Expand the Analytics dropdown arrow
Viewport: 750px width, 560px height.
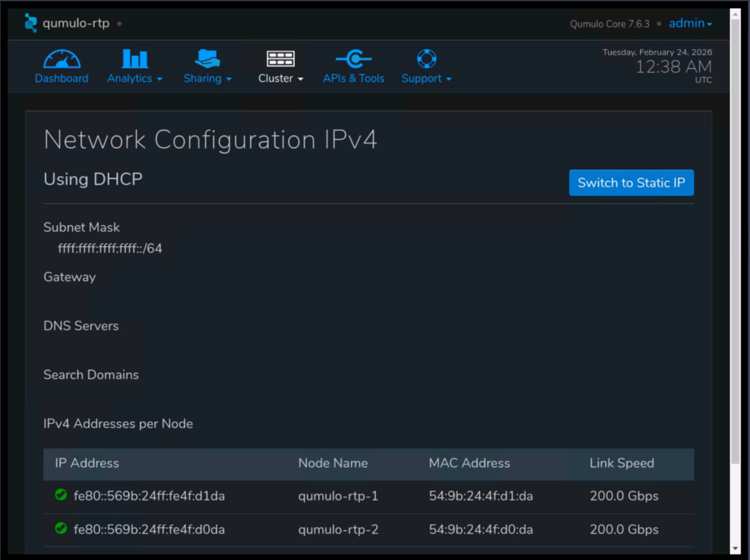tap(159, 79)
